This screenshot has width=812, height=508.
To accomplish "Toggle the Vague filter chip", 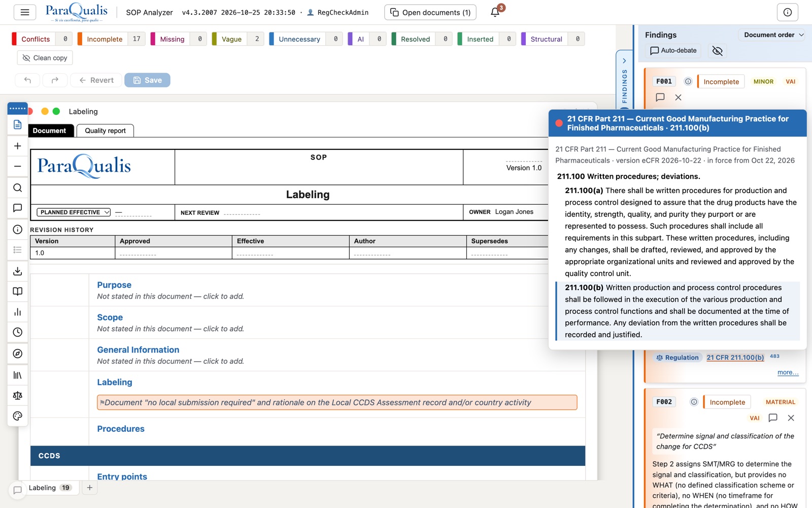I will [238, 39].
